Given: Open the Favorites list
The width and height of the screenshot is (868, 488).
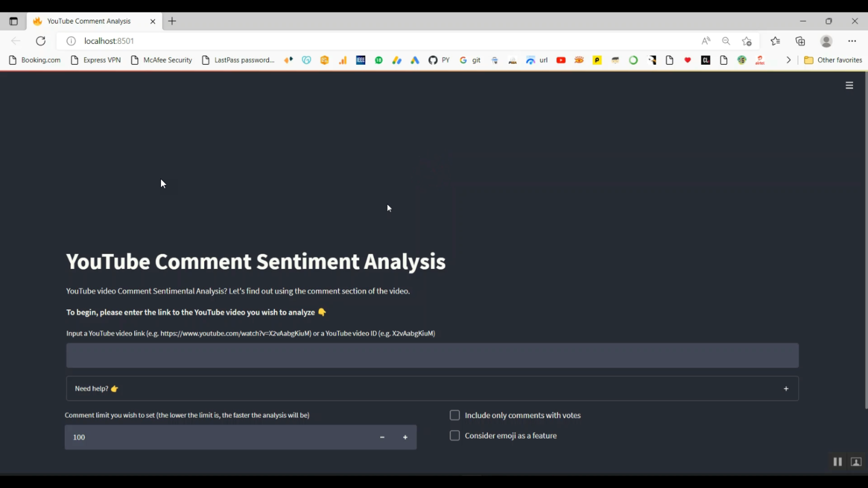Looking at the screenshot, I should tap(775, 41).
